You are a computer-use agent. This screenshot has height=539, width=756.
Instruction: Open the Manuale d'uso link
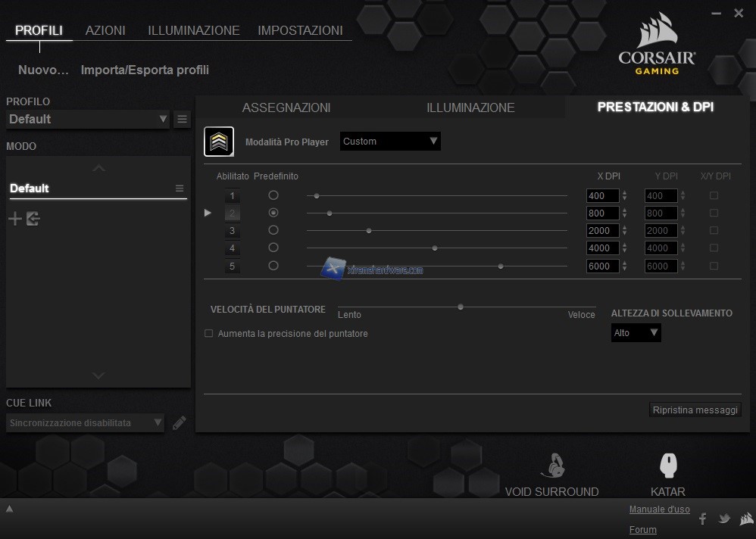[659, 509]
